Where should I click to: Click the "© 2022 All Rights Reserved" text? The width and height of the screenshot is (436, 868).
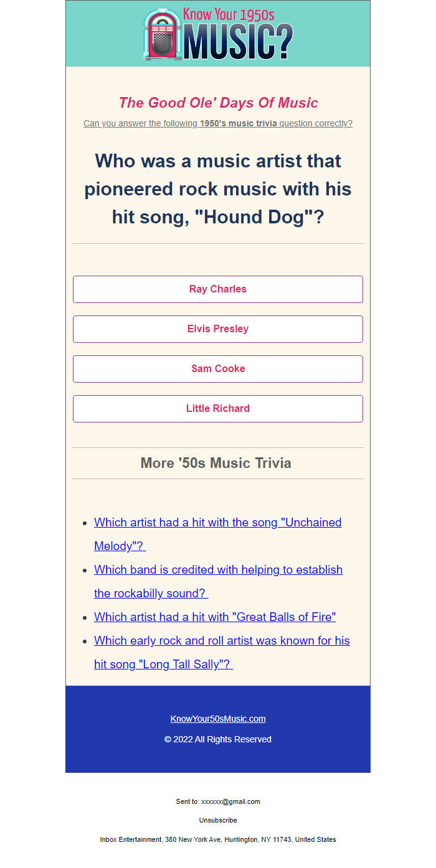click(x=218, y=739)
